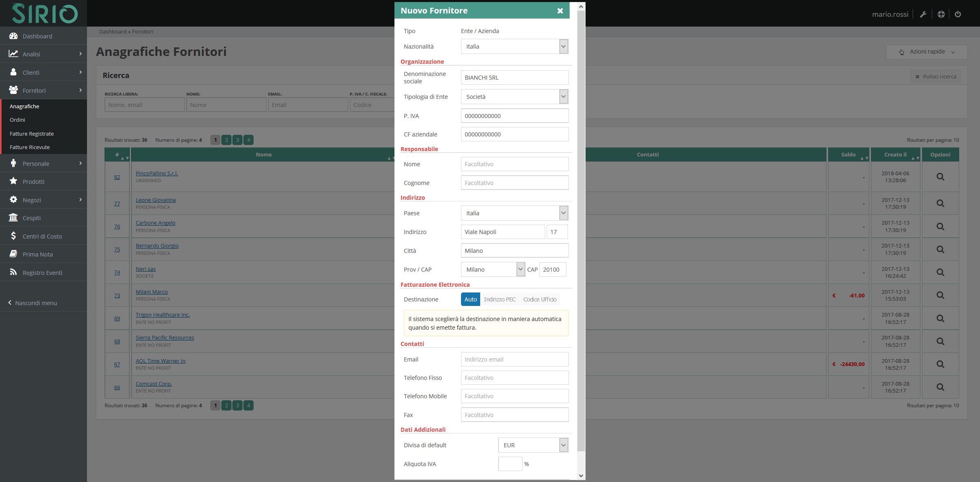
Task: Click the help lifebuoy icon in header
Action: coord(941,14)
